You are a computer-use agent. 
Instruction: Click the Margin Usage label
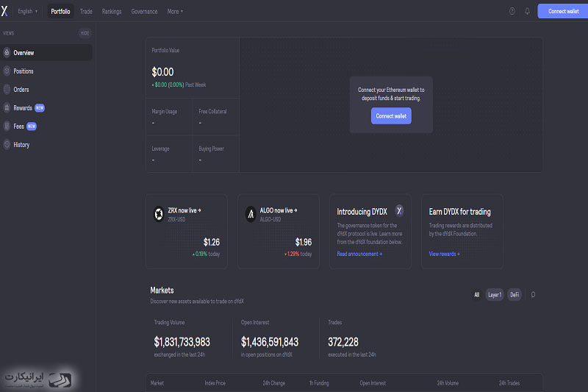(x=164, y=111)
